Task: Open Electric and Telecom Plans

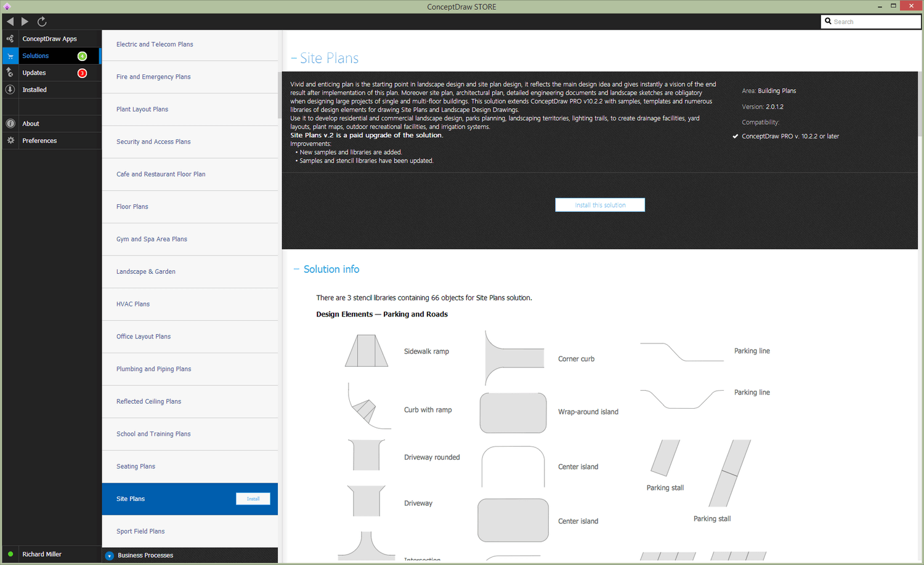Action: tap(190, 44)
